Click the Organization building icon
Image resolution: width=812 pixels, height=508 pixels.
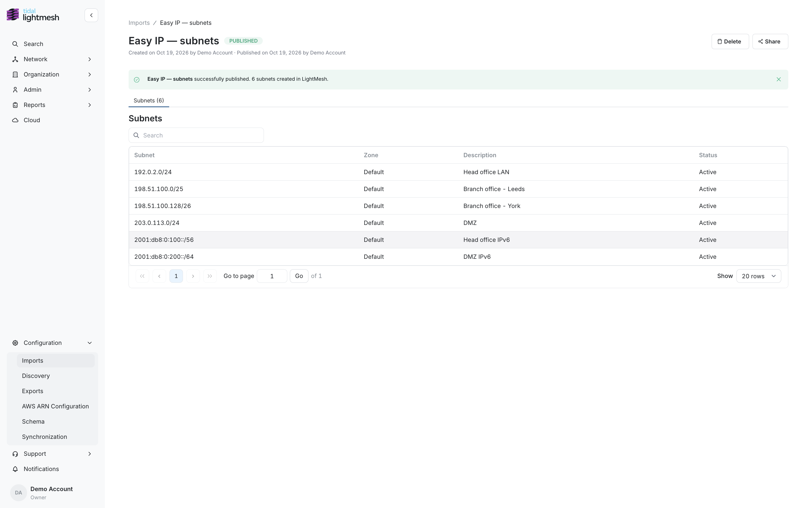pos(15,75)
